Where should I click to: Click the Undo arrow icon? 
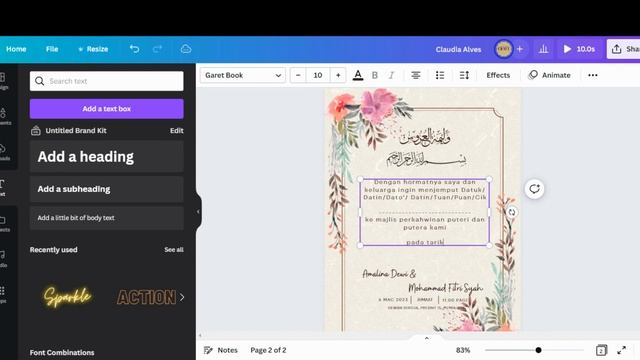pyautogui.click(x=134, y=49)
